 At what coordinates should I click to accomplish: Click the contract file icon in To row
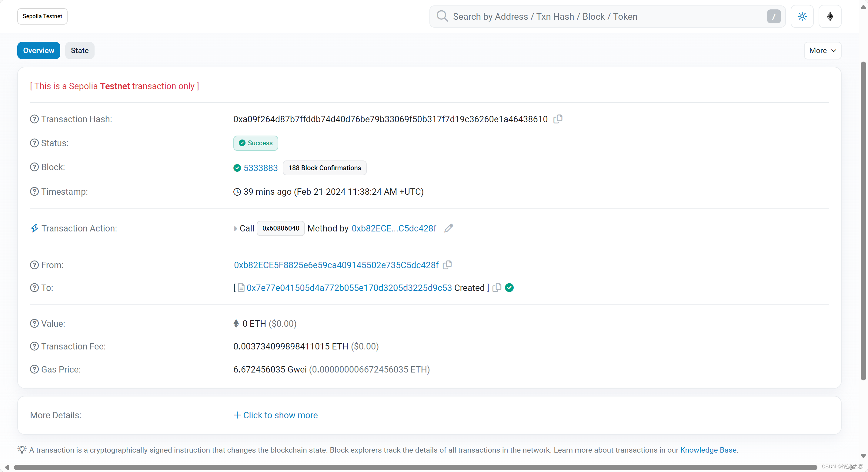(241, 288)
